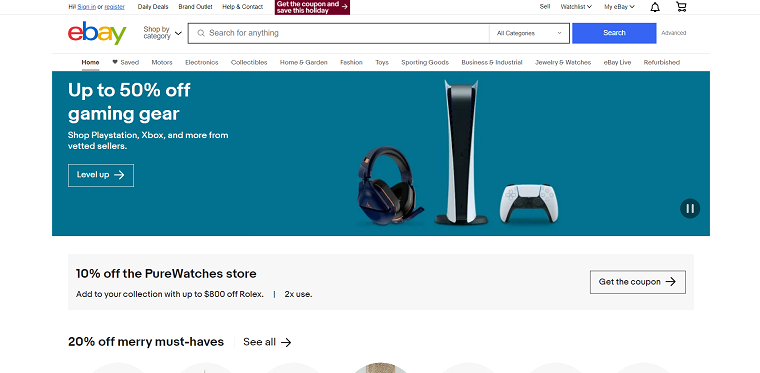Screen dimensions: 760x373
Task: Click the 10% off the PureWatches store heading
Action: point(166,274)
